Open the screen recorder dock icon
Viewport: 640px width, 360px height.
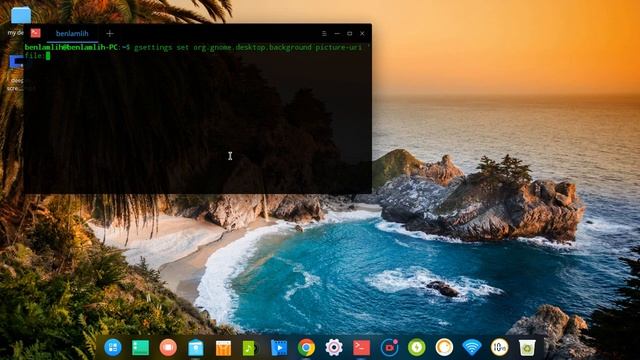tap(389, 347)
